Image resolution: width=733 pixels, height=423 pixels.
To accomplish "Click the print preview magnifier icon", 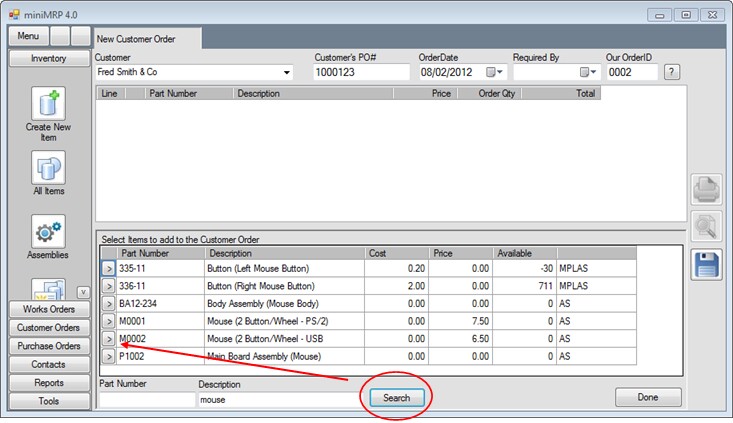I will point(707,226).
